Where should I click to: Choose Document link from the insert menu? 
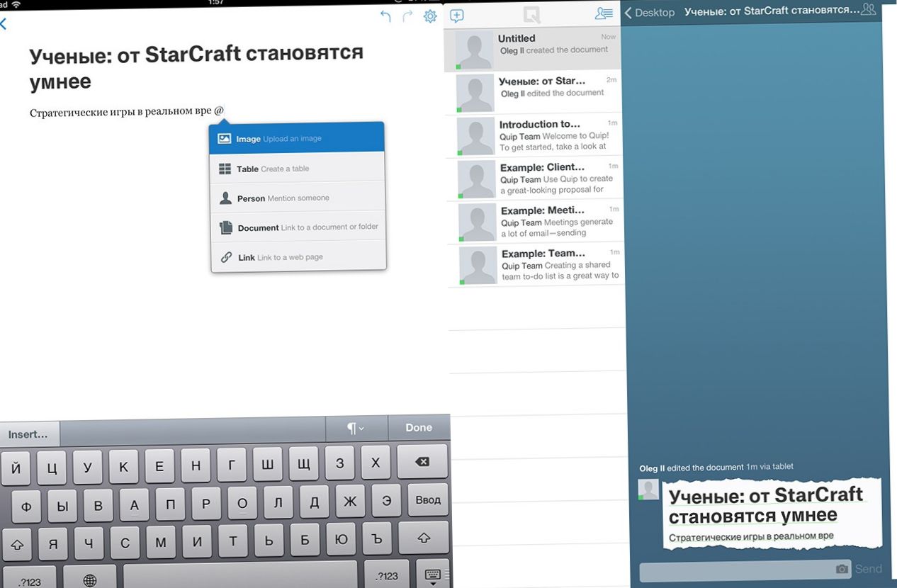tap(298, 227)
